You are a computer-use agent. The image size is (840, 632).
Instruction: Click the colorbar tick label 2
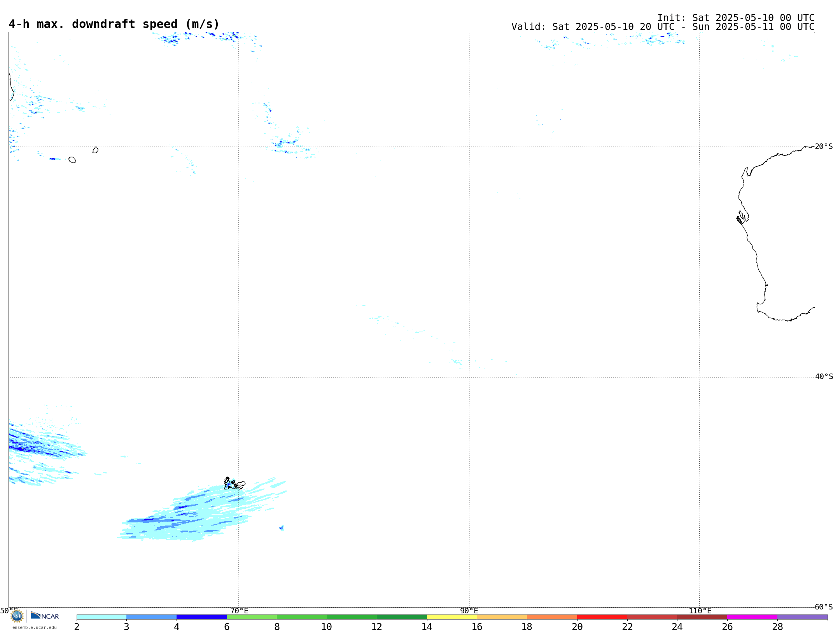click(77, 627)
